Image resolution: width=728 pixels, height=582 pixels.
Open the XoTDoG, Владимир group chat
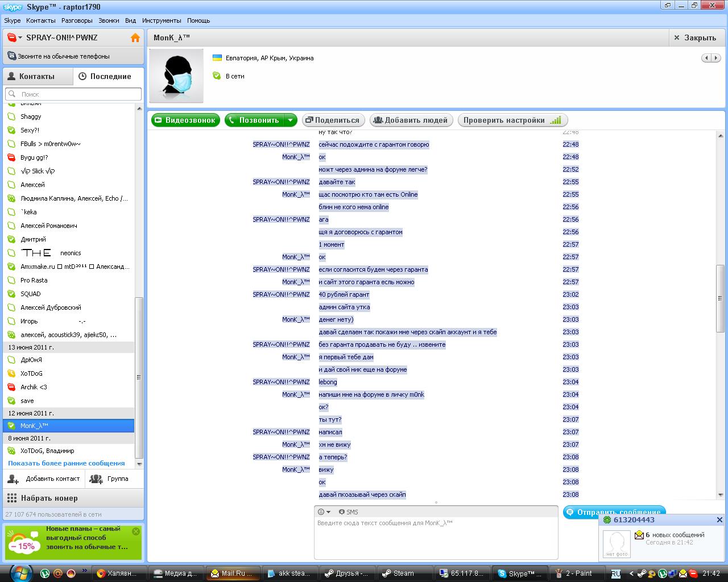[x=69, y=451]
